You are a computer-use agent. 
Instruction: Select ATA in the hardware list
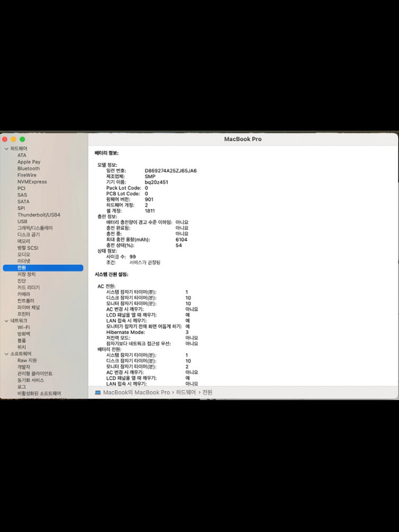coord(22,155)
